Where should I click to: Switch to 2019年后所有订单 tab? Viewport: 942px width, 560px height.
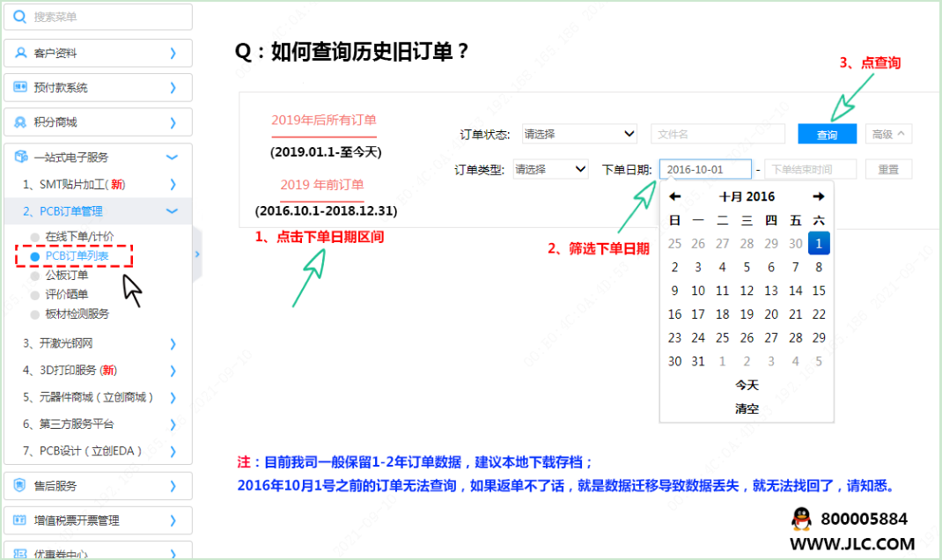point(323,121)
